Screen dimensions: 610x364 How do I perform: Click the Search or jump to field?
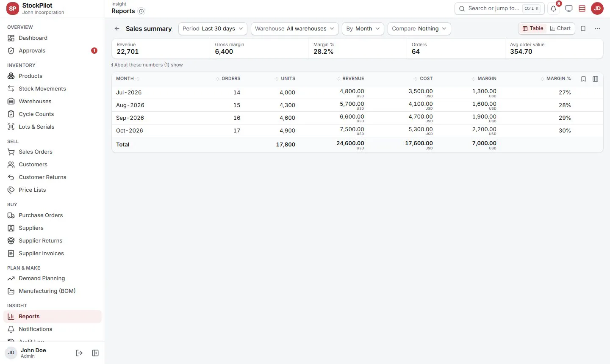point(499,8)
